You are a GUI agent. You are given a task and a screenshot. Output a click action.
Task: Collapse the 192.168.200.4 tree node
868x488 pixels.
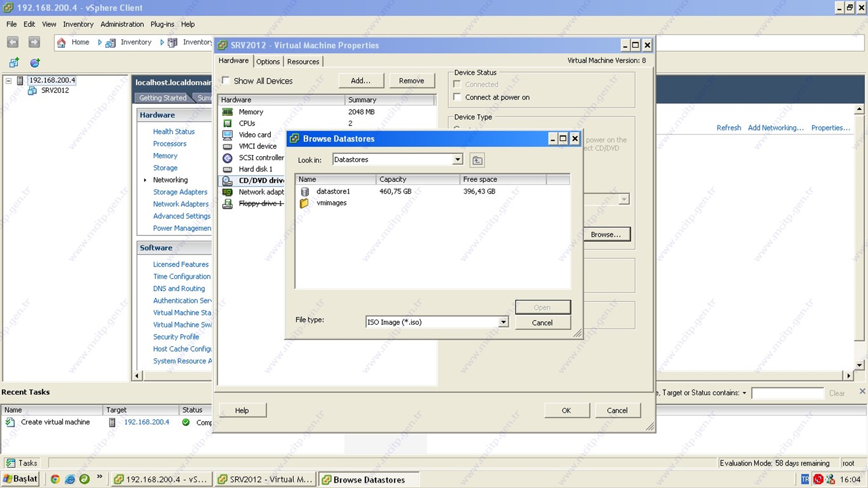point(9,80)
